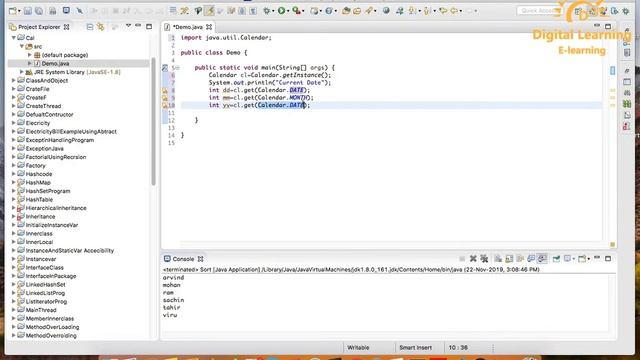Minimize the Project Explorer panel

pyautogui.click(x=138, y=26)
